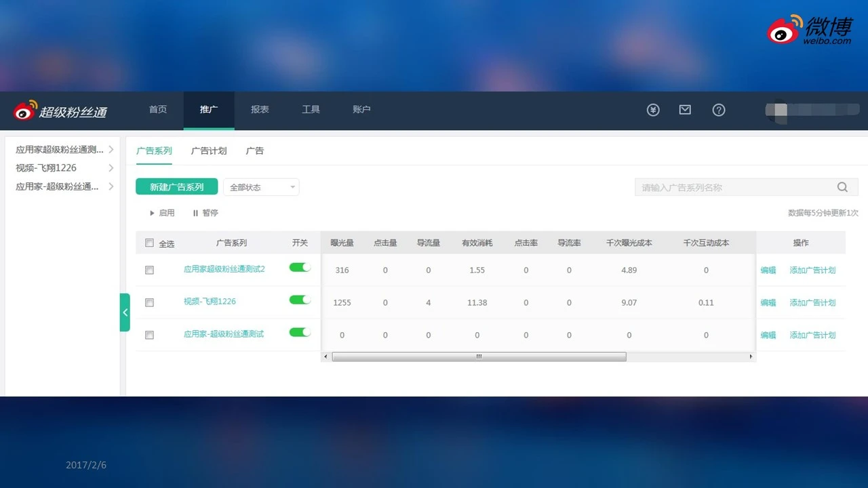The image size is (868, 488).
Task: Check the box for 应用家超级粉丝通测试2
Action: (150, 270)
